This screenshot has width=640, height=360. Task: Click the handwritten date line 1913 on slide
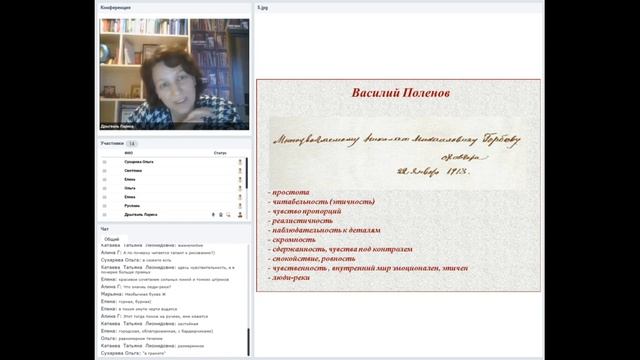pos(433,171)
